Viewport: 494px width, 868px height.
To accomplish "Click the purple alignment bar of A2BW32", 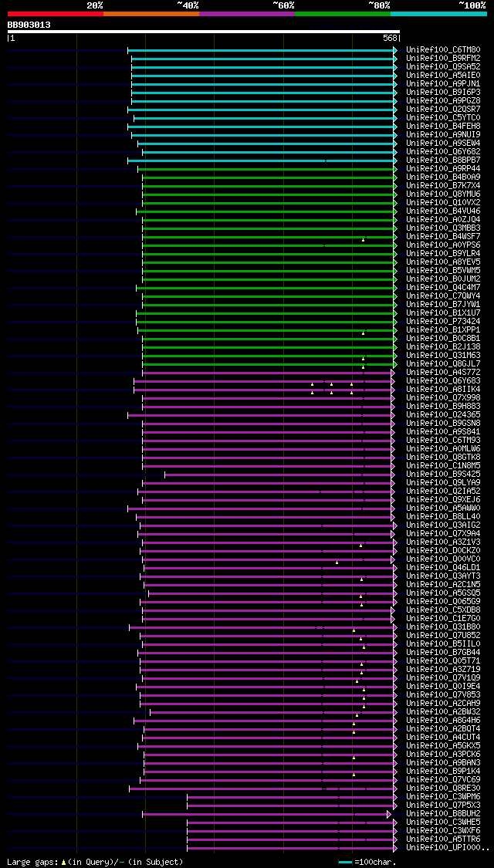I will point(272,712).
